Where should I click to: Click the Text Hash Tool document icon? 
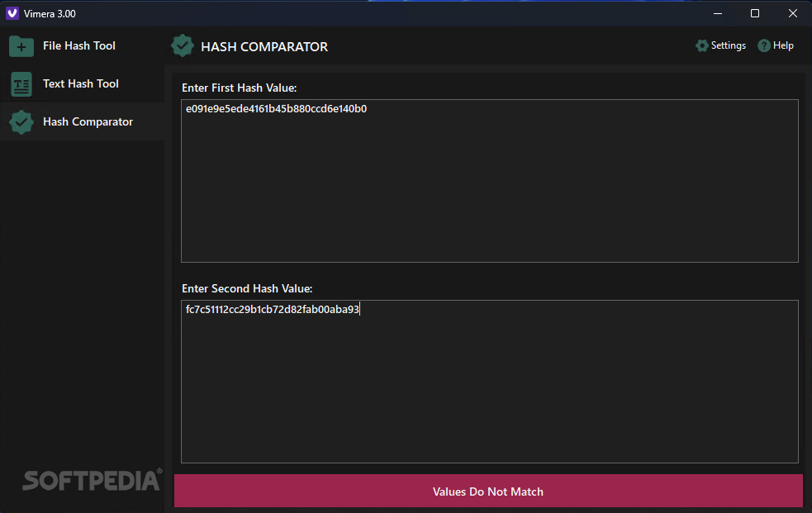[21, 84]
